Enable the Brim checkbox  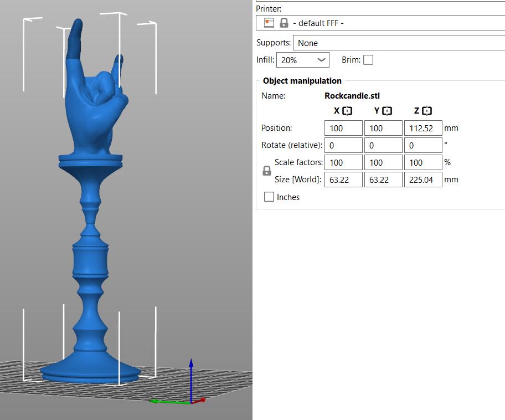367,59
